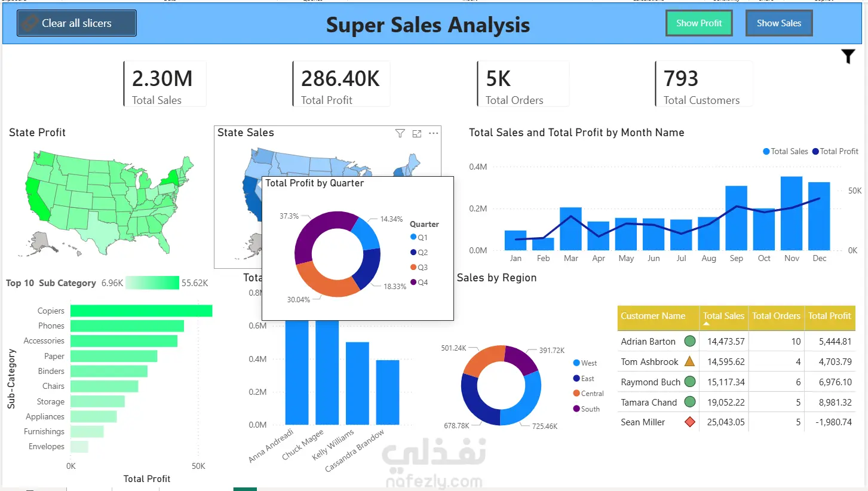868x491 pixels.
Task: Click the black filter funnel icon at top right
Action: (848, 57)
